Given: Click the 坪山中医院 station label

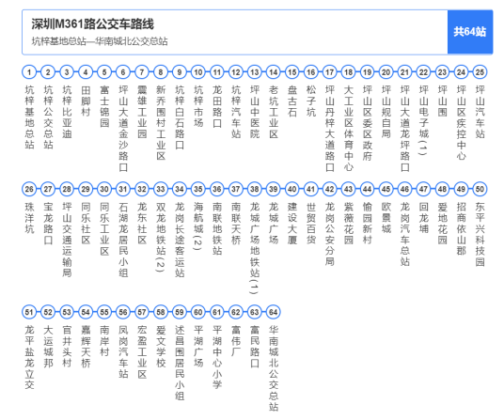Looking at the screenshot, I should pyautogui.click(x=255, y=112).
